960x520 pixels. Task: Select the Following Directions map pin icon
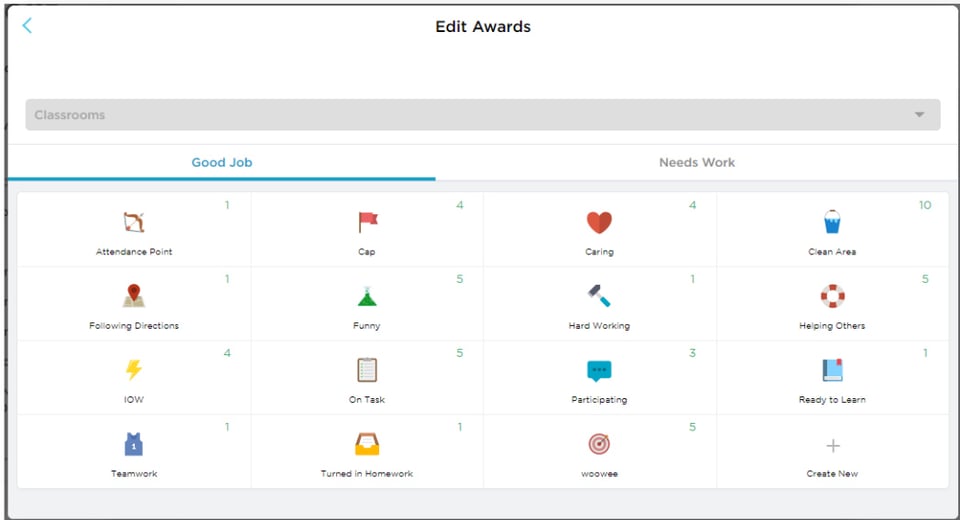point(134,296)
